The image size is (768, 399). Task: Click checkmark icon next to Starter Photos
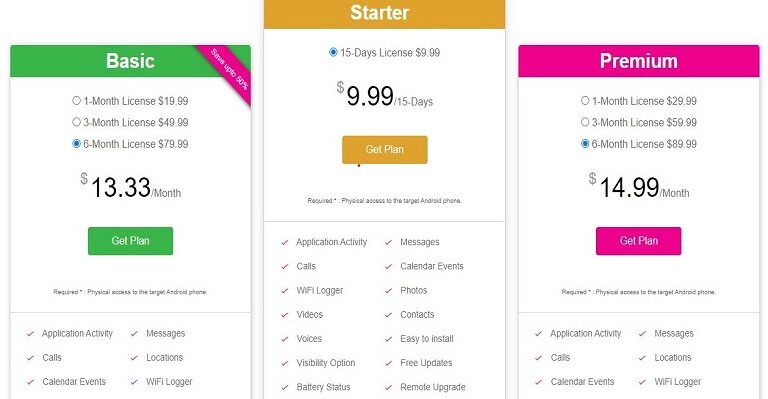coord(388,291)
